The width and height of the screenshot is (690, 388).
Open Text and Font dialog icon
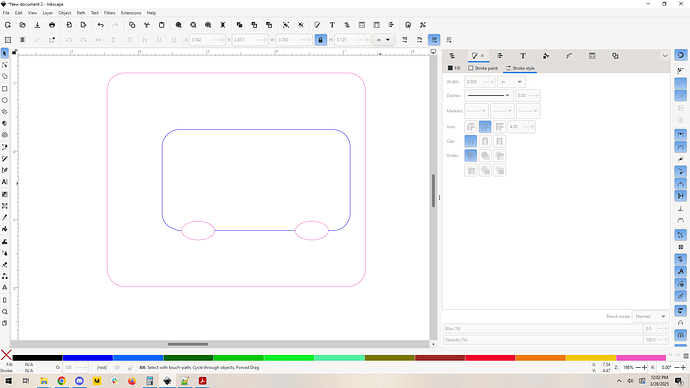332,25
